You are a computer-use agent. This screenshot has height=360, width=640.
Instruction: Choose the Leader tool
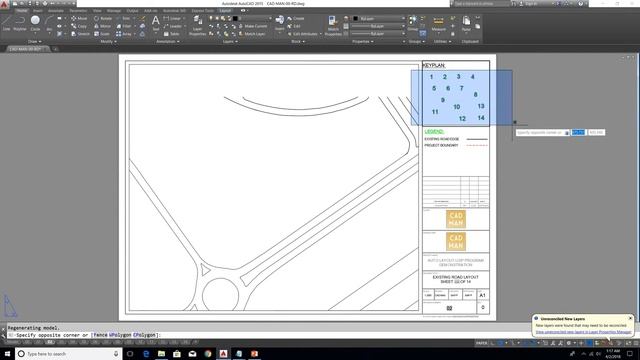coord(173,26)
